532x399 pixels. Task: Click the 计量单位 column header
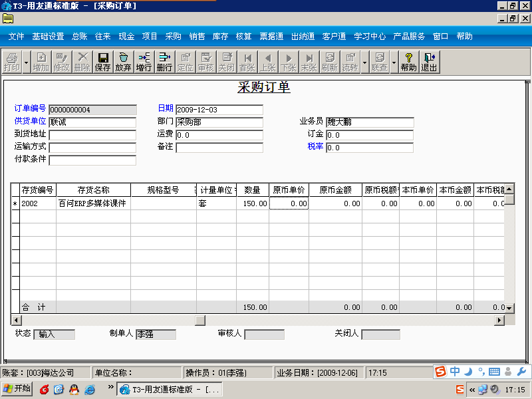217,190
